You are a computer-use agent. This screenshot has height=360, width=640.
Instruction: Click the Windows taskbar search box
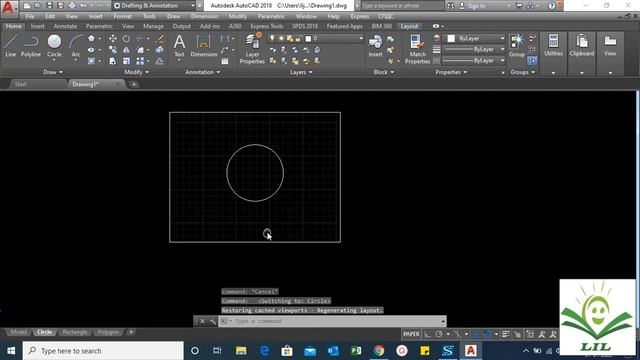point(103,351)
